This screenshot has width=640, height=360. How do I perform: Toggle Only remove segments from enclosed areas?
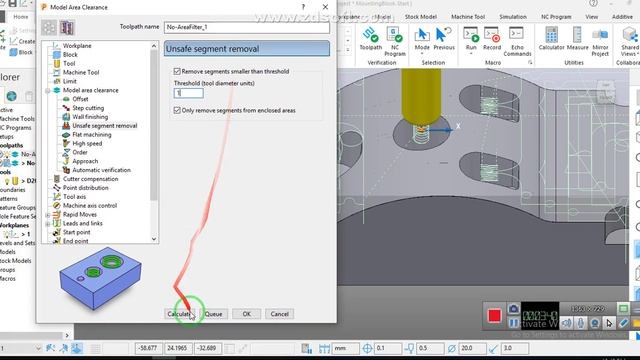177,111
